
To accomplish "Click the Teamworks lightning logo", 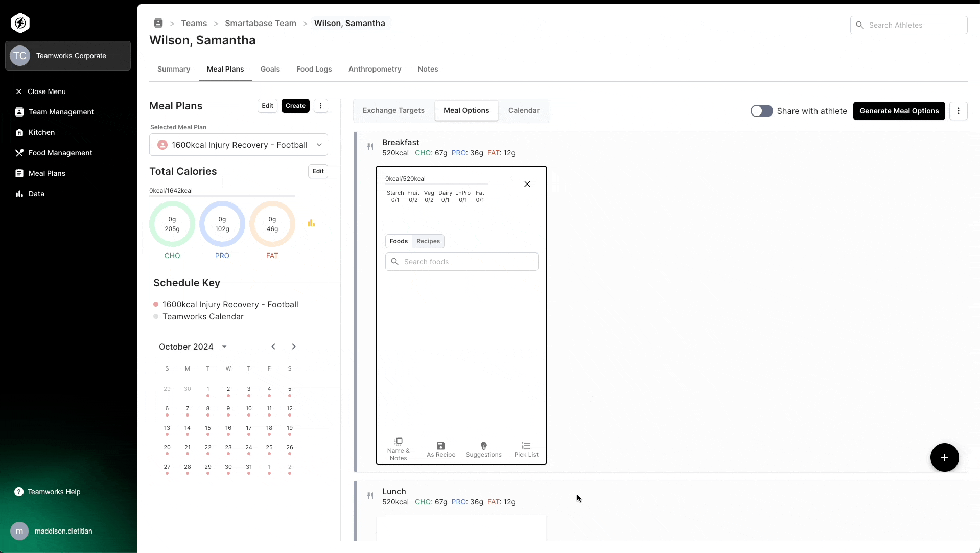I will pyautogui.click(x=20, y=23).
